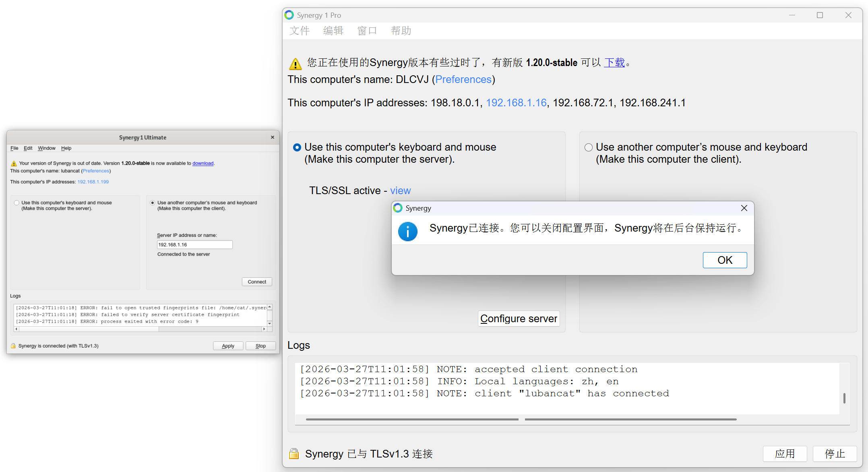Select server radio button in Synergy Ultimate
This screenshot has width=868, height=472.
pyautogui.click(x=17, y=203)
